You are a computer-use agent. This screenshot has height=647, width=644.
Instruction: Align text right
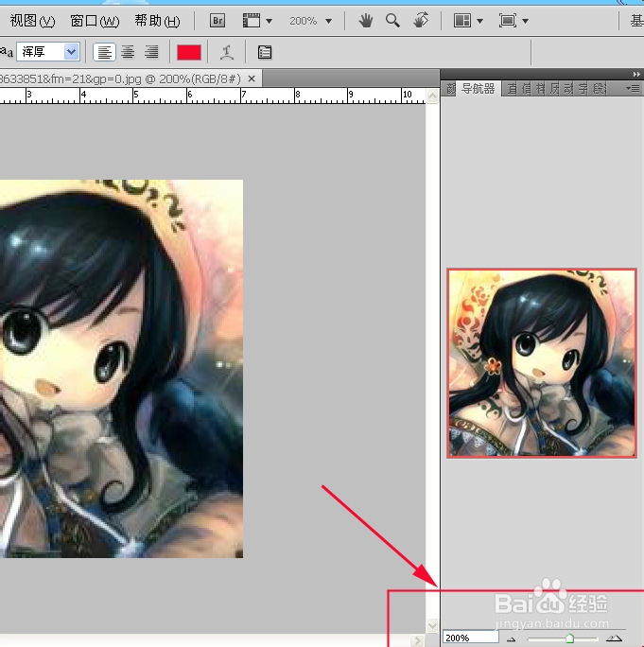tap(151, 52)
